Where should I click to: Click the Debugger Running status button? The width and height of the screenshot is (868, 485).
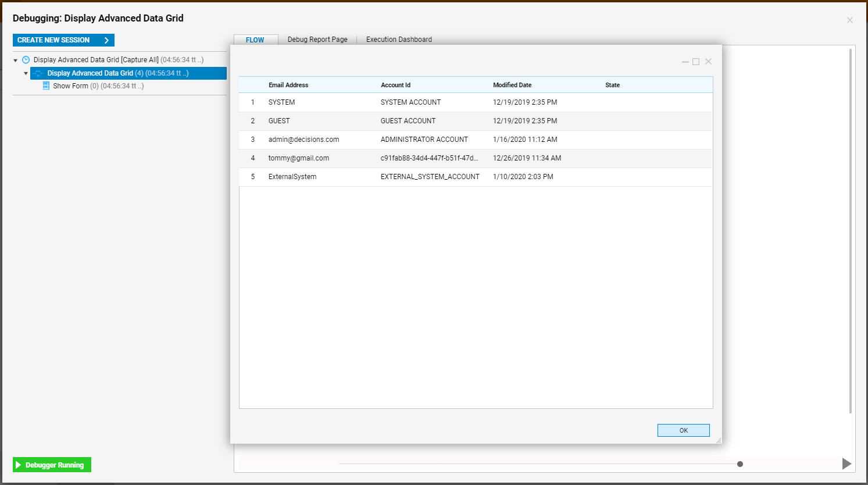(x=52, y=465)
